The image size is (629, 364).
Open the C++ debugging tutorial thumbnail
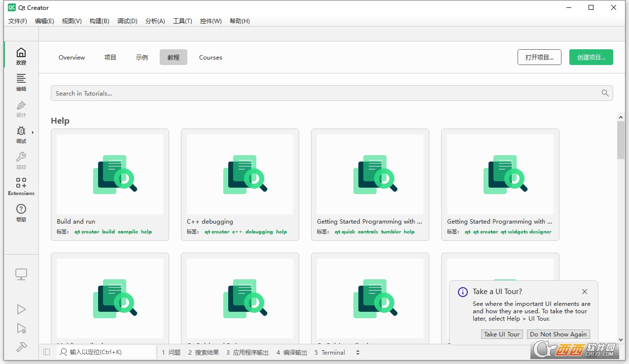coord(240,174)
